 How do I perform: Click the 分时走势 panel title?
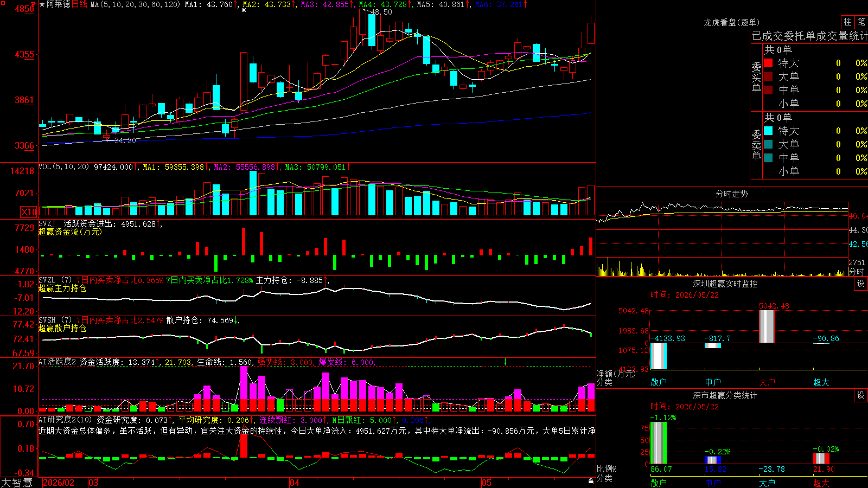point(731,194)
